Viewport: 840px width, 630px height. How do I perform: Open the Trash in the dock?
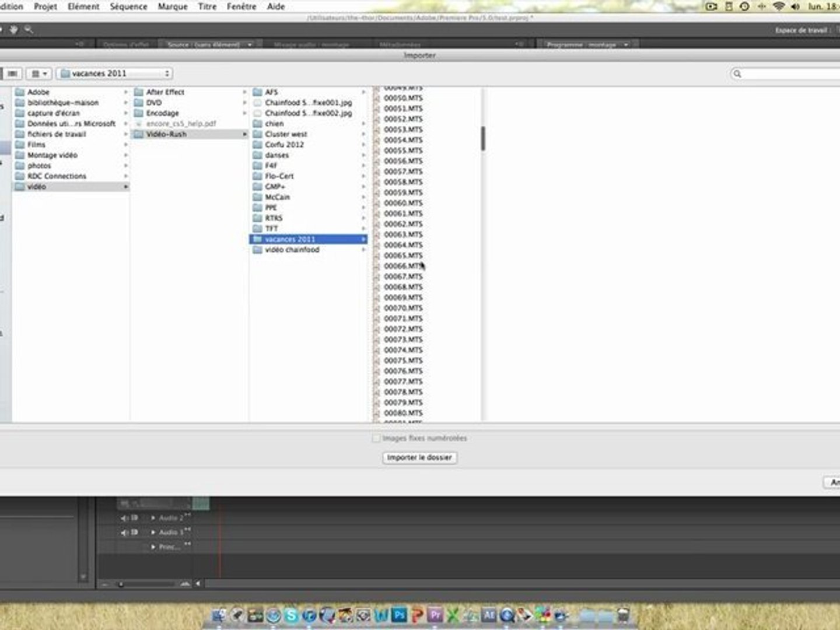[x=623, y=615]
